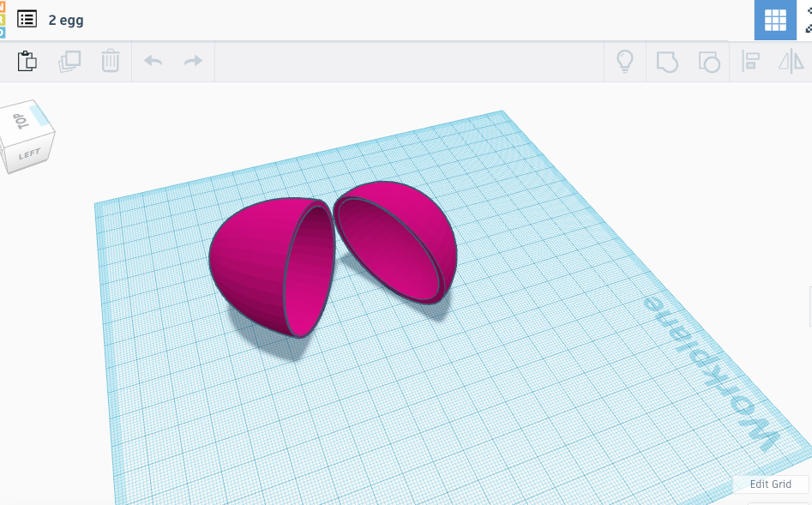Click the Paste clipboard icon
This screenshot has height=505, width=812.
point(27,61)
